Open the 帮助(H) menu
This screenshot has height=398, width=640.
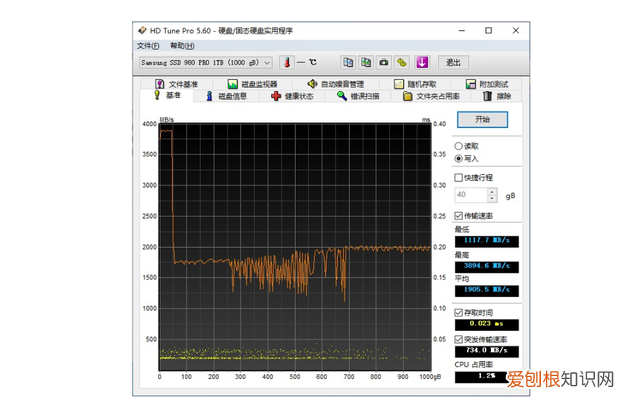tap(182, 46)
